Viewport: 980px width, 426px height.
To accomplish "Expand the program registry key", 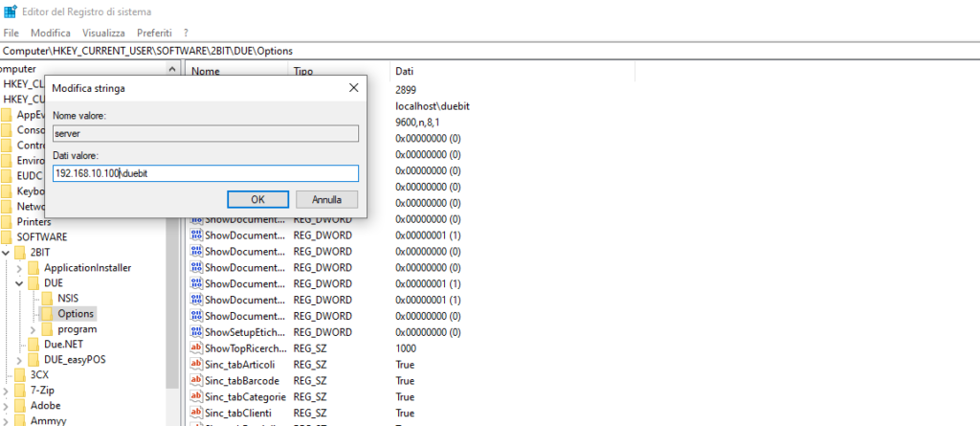I will click(33, 329).
